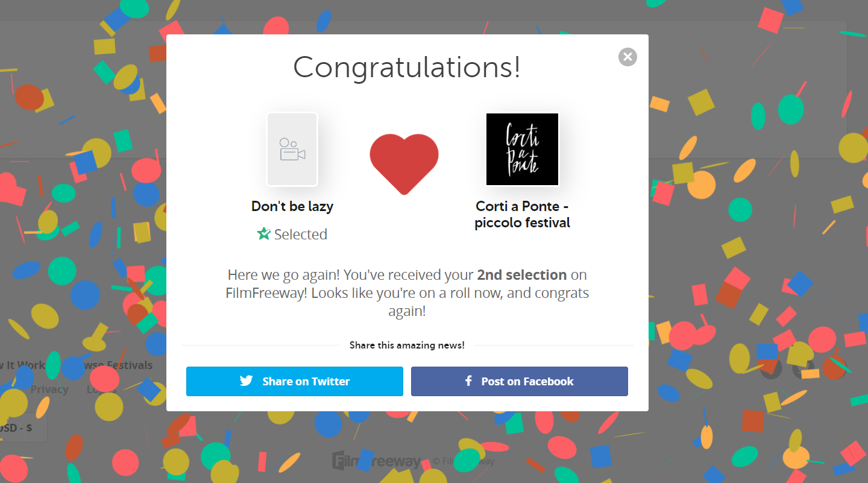Share the selection on Twitter
Screen dimensions: 868x483
(x=294, y=381)
